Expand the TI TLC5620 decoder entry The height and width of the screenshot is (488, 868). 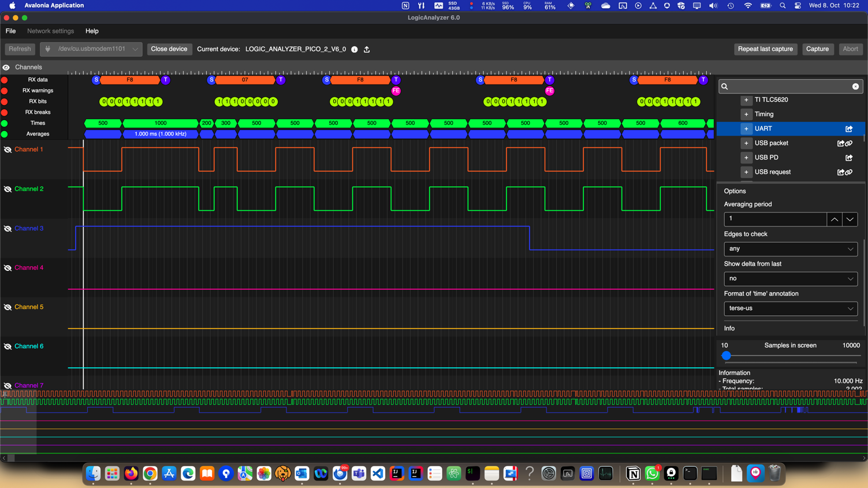point(746,100)
